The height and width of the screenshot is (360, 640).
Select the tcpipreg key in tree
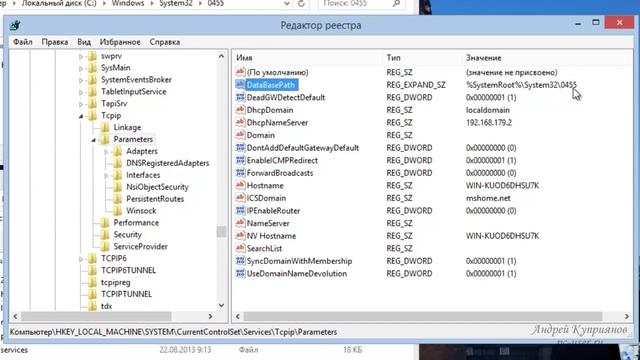pos(116,282)
